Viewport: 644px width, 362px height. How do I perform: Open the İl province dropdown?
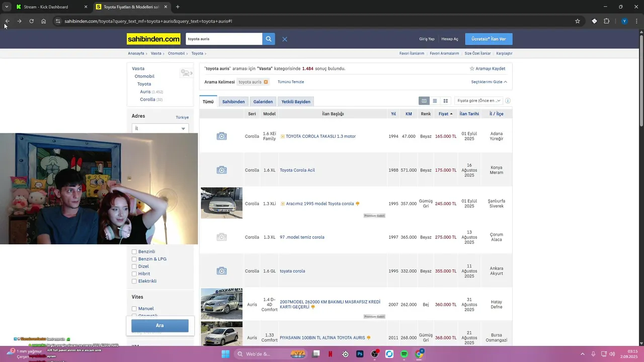coord(160,129)
